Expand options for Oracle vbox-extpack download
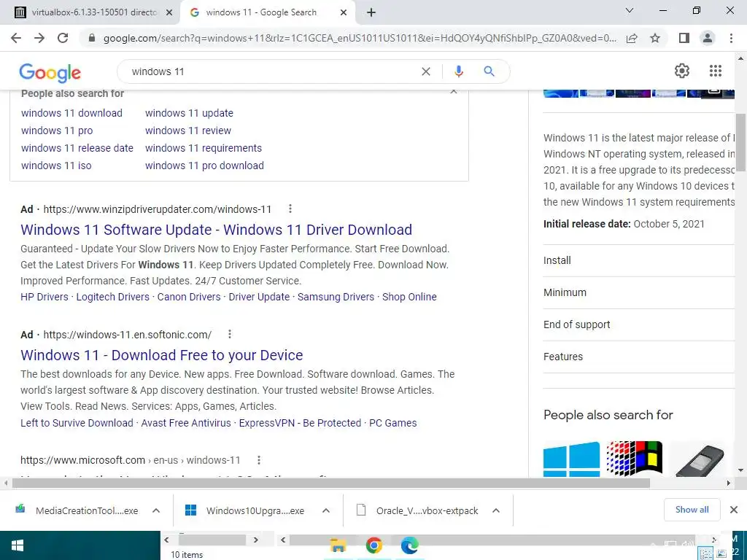Image resolution: width=747 pixels, height=560 pixels. click(x=496, y=510)
